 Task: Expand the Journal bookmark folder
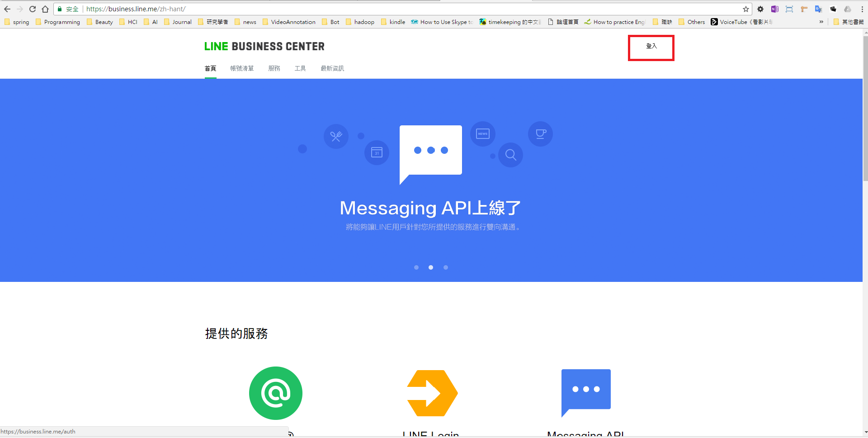[x=178, y=22]
